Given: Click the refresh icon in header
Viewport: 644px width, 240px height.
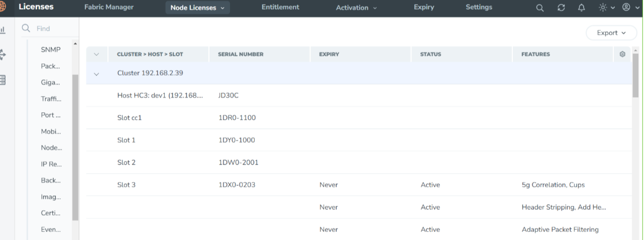Looking at the screenshot, I should [x=561, y=8].
